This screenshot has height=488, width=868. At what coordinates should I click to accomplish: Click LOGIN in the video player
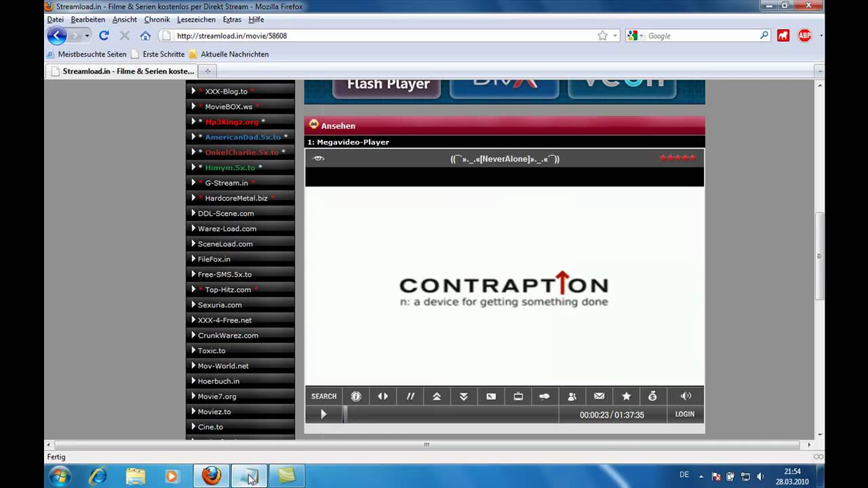click(x=685, y=414)
